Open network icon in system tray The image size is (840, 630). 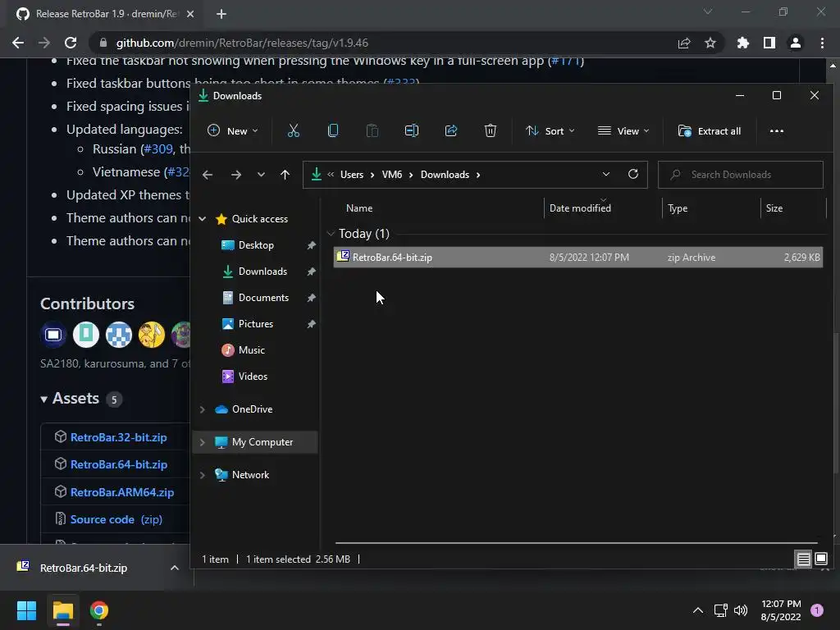click(720, 610)
